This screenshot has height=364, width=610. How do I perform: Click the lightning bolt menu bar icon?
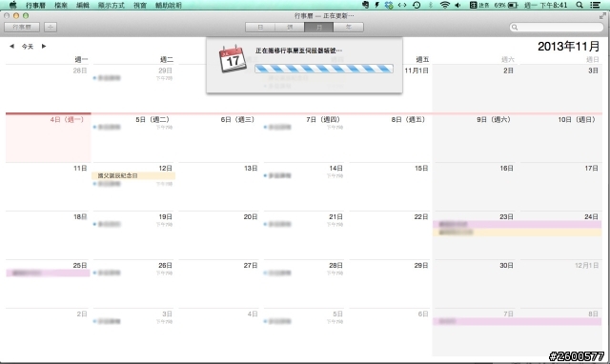[x=376, y=5]
